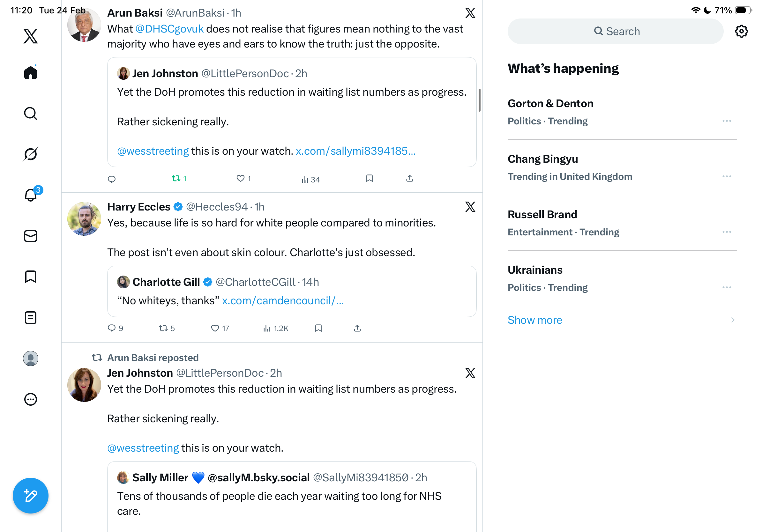Open the x.com/camdencouncil link

point(283,301)
